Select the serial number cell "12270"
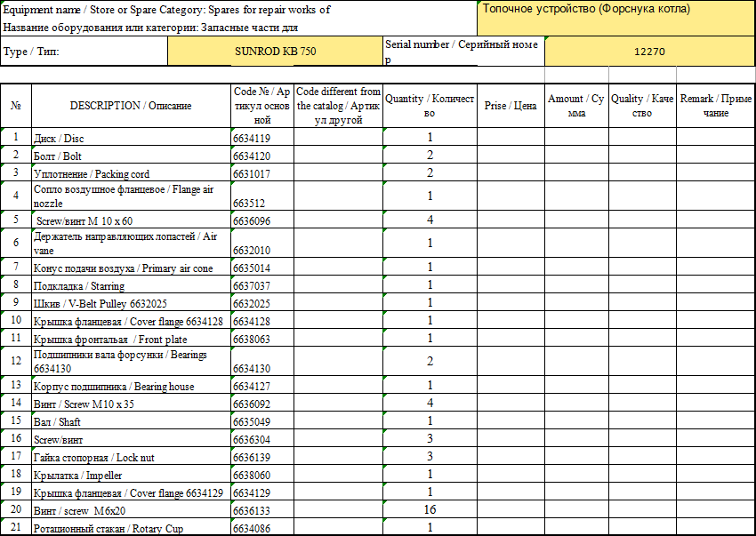This screenshot has height=536, width=756. [649, 52]
